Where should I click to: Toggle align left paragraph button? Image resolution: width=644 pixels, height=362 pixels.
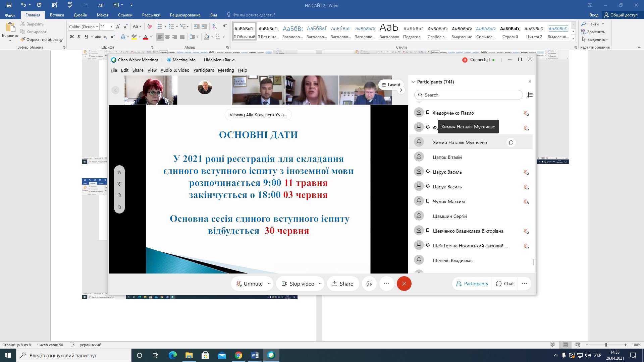click(x=160, y=37)
